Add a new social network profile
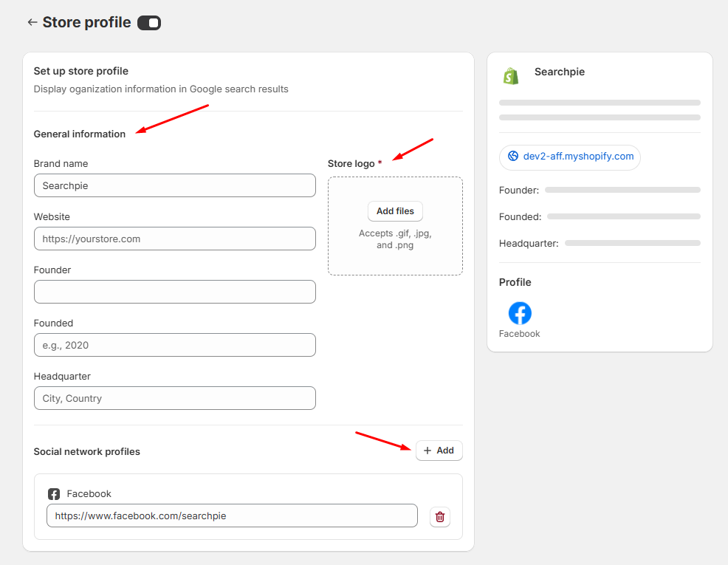 [439, 451]
